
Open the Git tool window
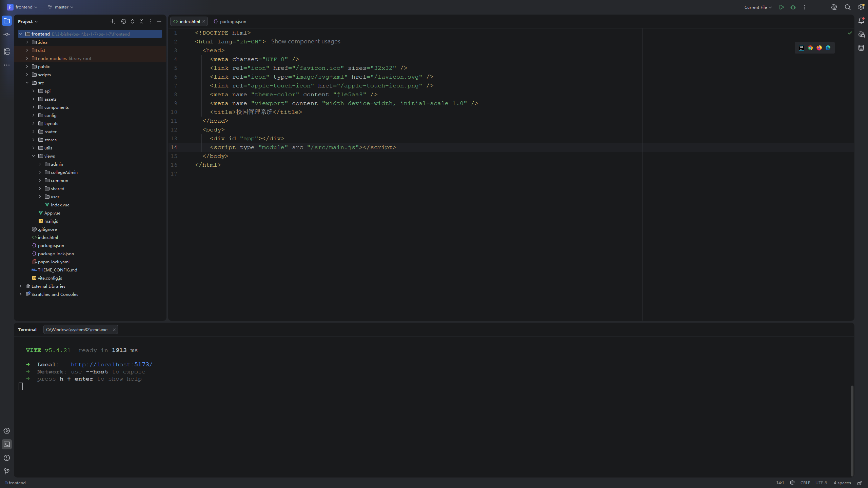coord(7,471)
